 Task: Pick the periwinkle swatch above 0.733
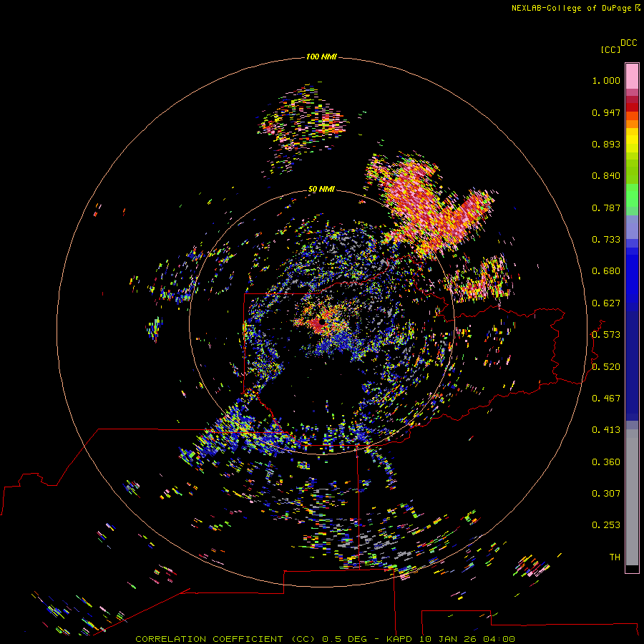click(x=632, y=228)
